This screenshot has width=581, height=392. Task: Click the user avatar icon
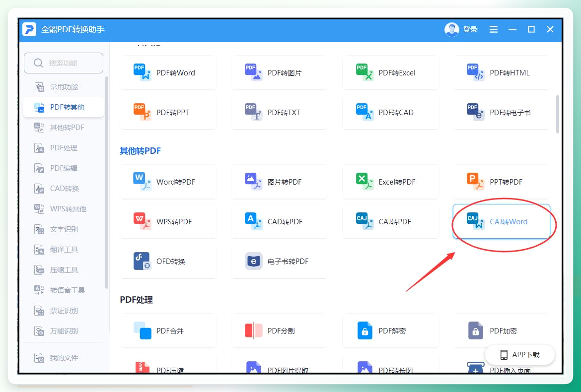click(452, 30)
